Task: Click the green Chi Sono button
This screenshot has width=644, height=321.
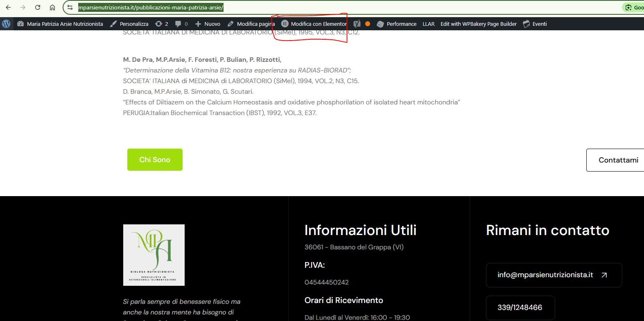Action: 155,160
